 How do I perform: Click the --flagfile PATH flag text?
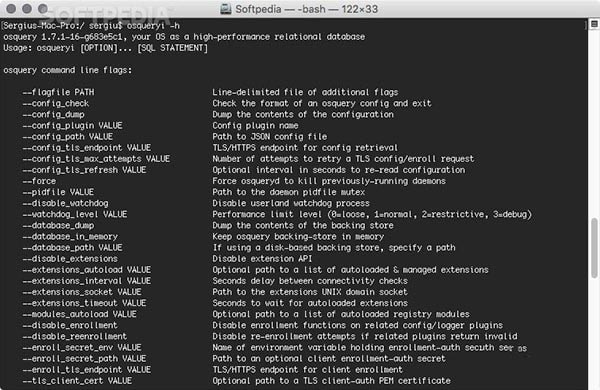coord(58,92)
